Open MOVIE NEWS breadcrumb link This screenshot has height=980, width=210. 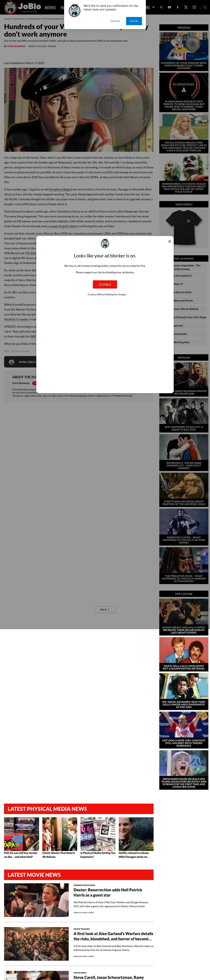pyautogui.click(x=18, y=19)
